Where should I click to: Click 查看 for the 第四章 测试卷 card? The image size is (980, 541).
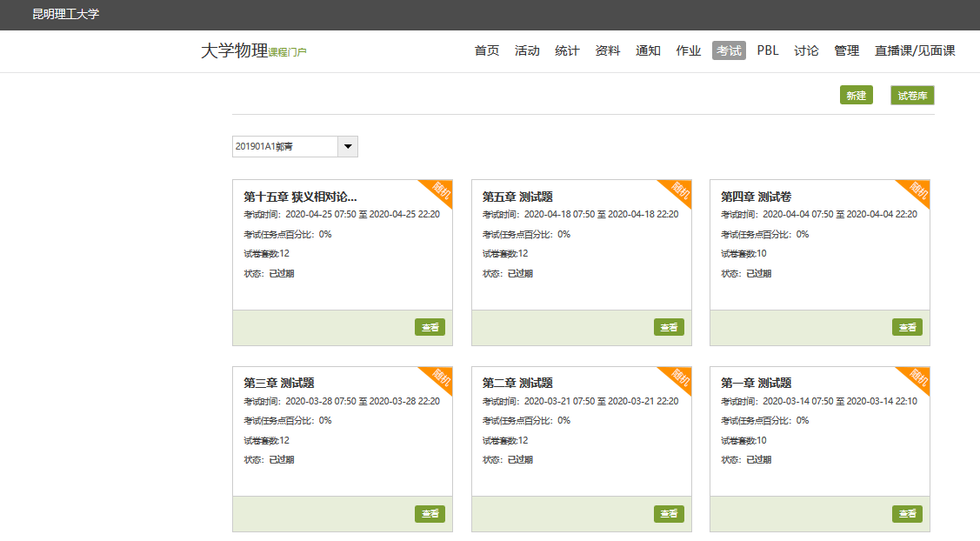coord(907,327)
